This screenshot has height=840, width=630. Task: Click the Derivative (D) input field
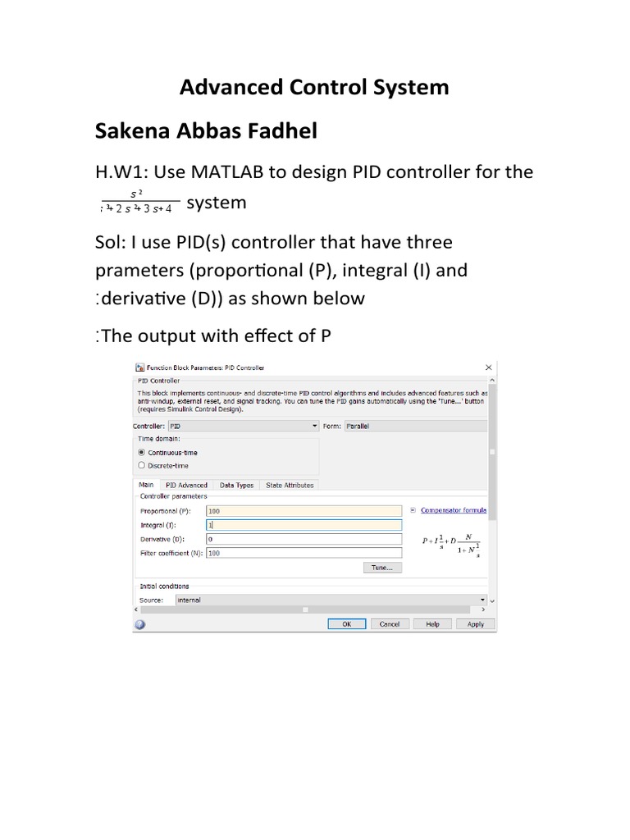pos(304,539)
